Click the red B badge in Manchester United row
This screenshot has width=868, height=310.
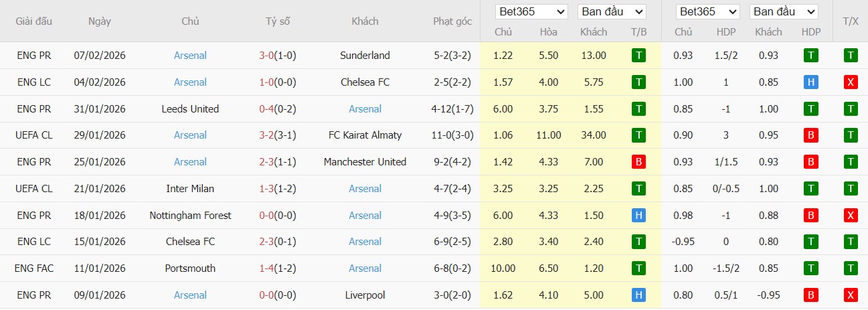638,162
